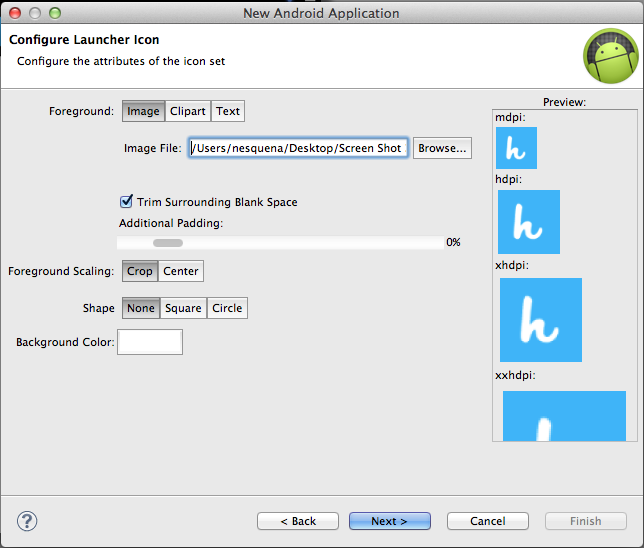Proceed with the Next button

(x=389, y=521)
